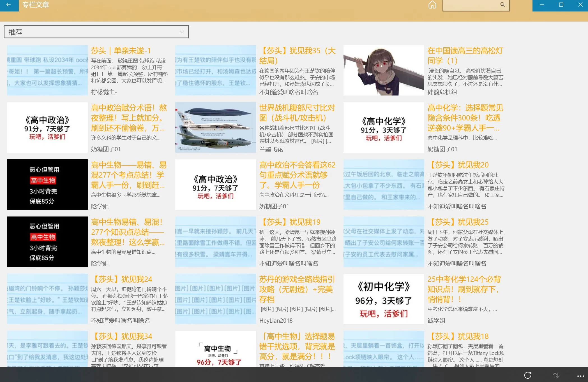
Task: Close the application window
Action: pyautogui.click(x=580, y=5)
